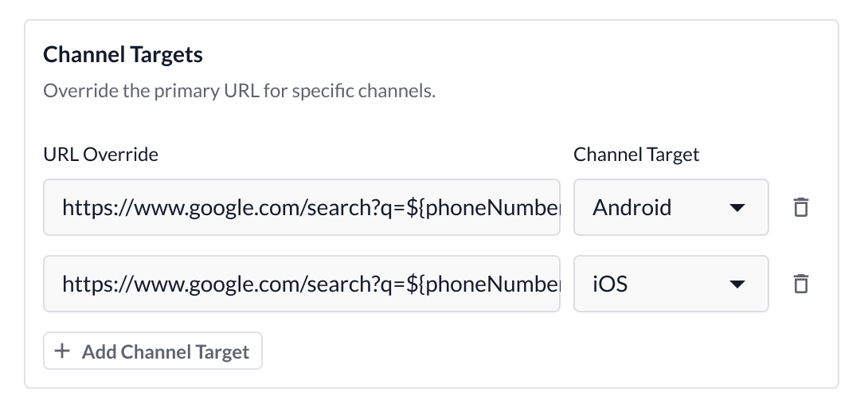Focus the iOS URL override field
Screen dimensions: 868x416
click(301, 284)
